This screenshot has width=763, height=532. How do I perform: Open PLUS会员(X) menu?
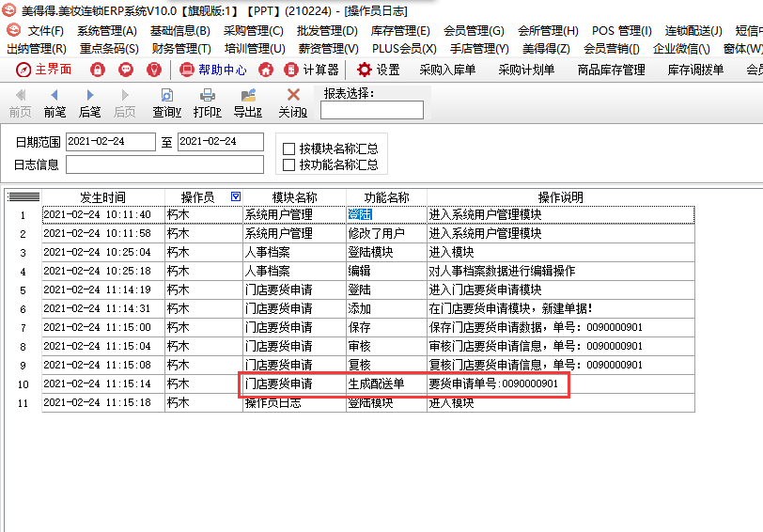click(404, 49)
